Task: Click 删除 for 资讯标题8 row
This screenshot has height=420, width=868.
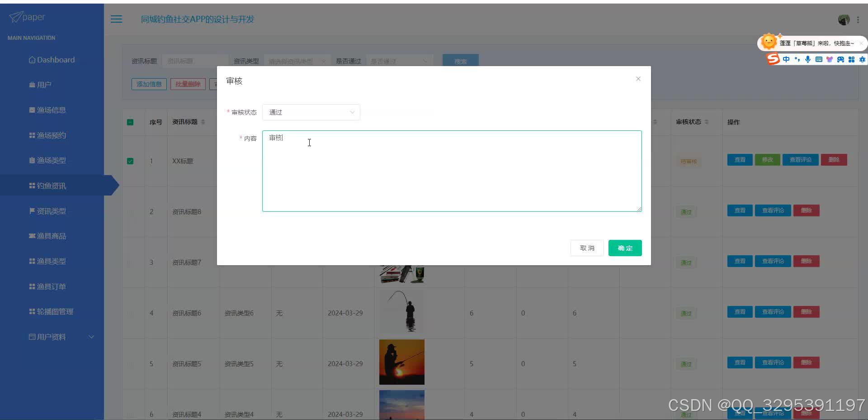Action: coord(806,210)
